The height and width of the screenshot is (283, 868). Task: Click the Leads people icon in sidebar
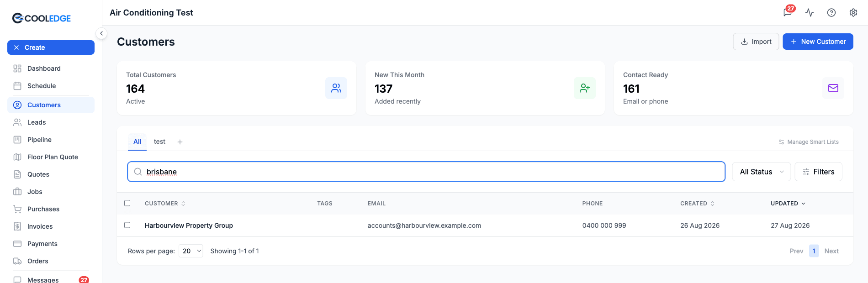pyautogui.click(x=17, y=122)
